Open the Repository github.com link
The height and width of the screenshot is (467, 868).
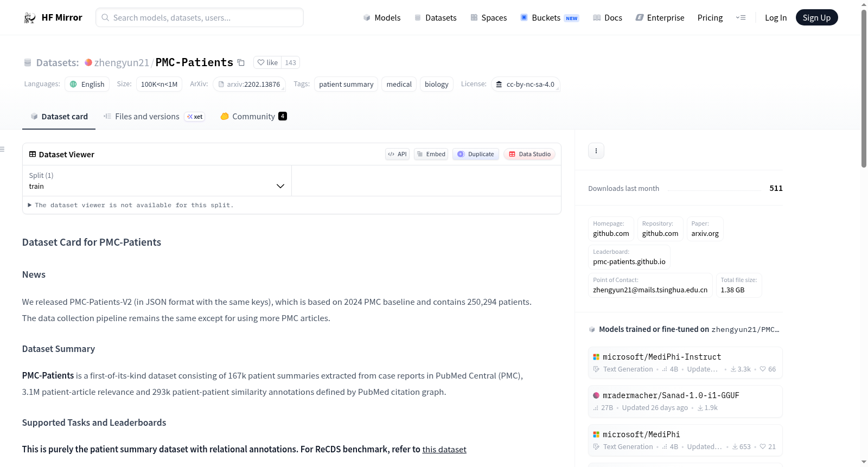[x=660, y=229]
